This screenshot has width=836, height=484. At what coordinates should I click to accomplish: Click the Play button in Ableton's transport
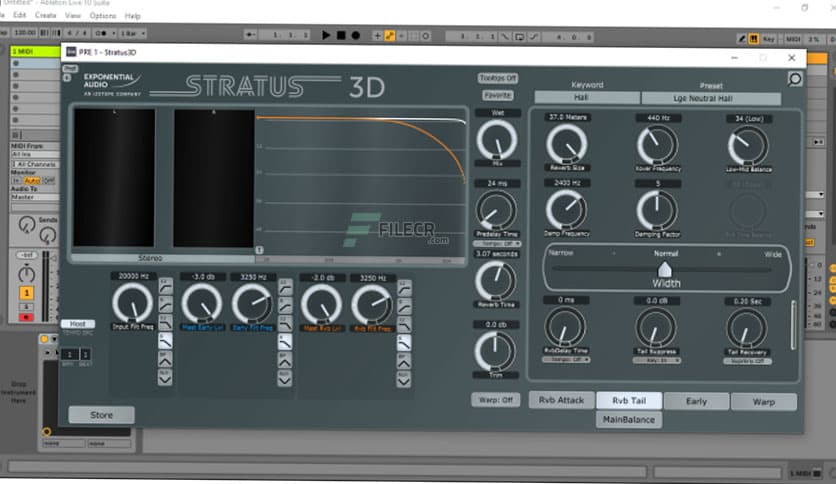326,35
